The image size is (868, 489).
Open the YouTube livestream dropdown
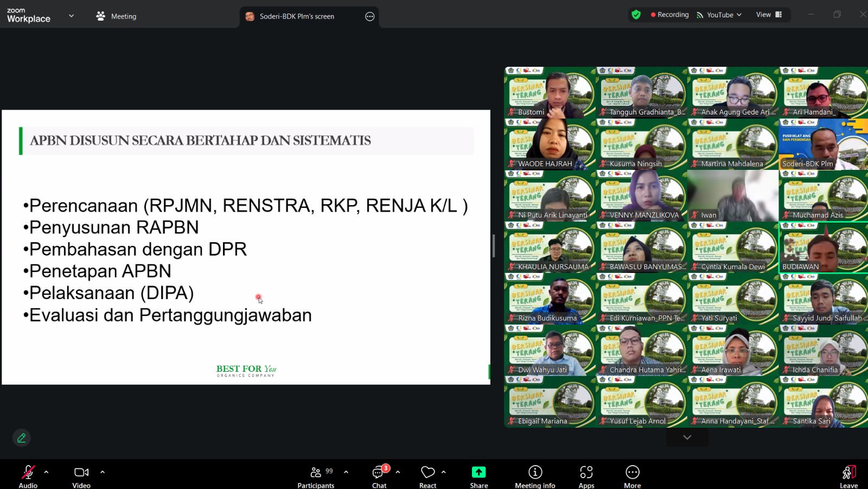point(719,15)
